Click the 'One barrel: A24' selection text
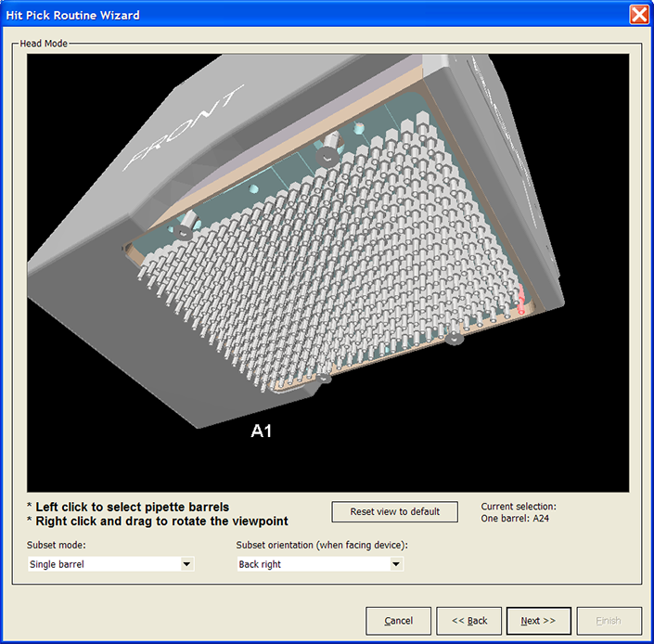This screenshot has width=654, height=644. 515,519
